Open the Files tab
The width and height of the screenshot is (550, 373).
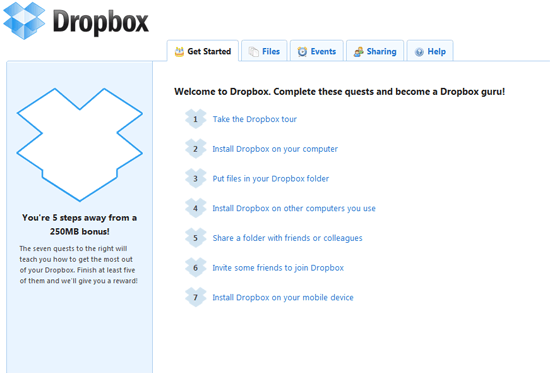point(264,51)
